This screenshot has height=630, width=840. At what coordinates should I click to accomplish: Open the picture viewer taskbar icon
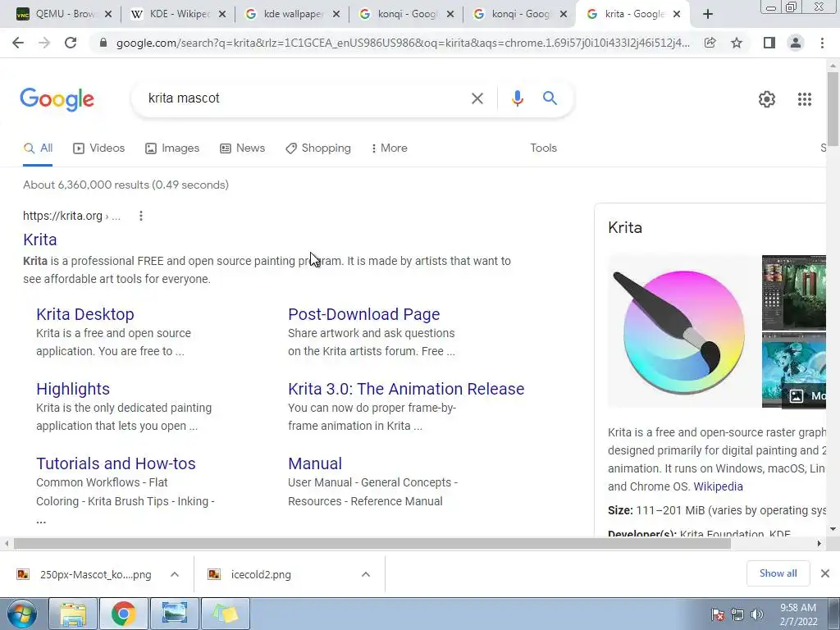[174, 614]
